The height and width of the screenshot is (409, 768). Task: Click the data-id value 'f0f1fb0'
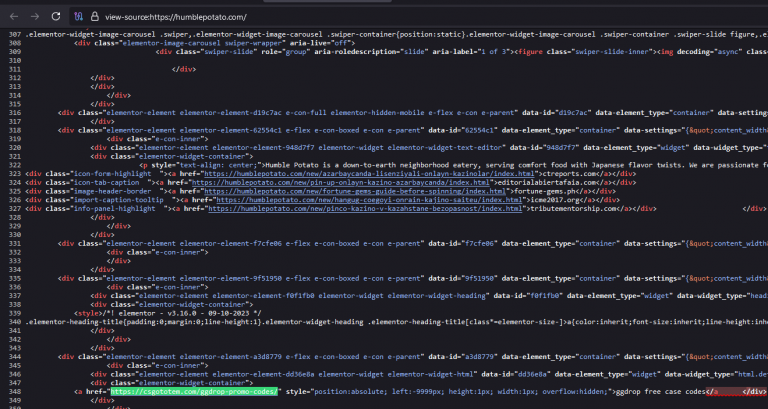(545, 296)
